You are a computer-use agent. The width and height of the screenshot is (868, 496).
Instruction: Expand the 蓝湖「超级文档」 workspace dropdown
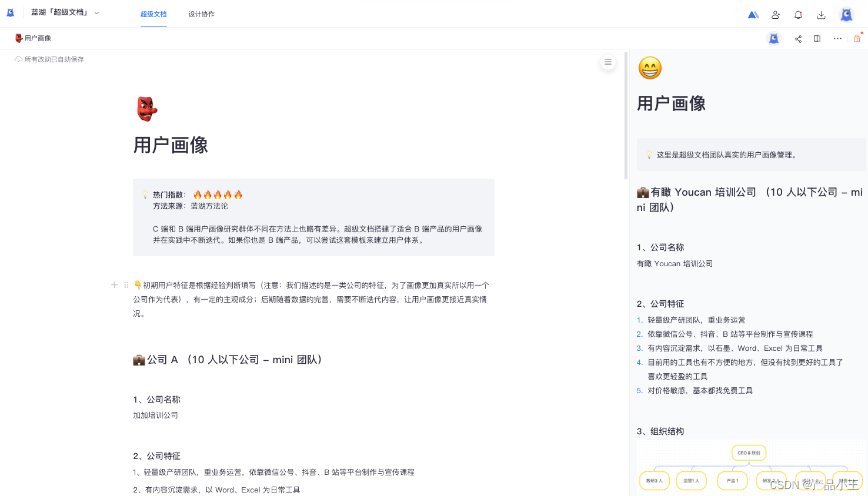coord(65,12)
